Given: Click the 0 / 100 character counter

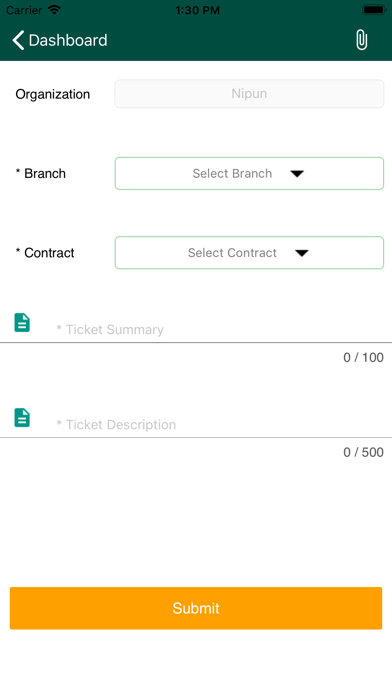Looking at the screenshot, I should (x=363, y=357).
